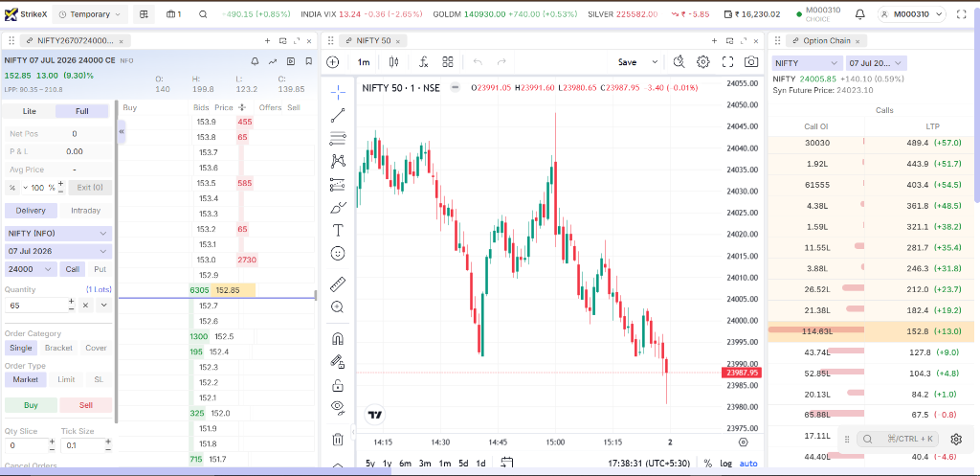Screen dimensions: 980x476
Task: Toggle stay-in-drawing-mode pencil lock icon
Action: click(338, 361)
